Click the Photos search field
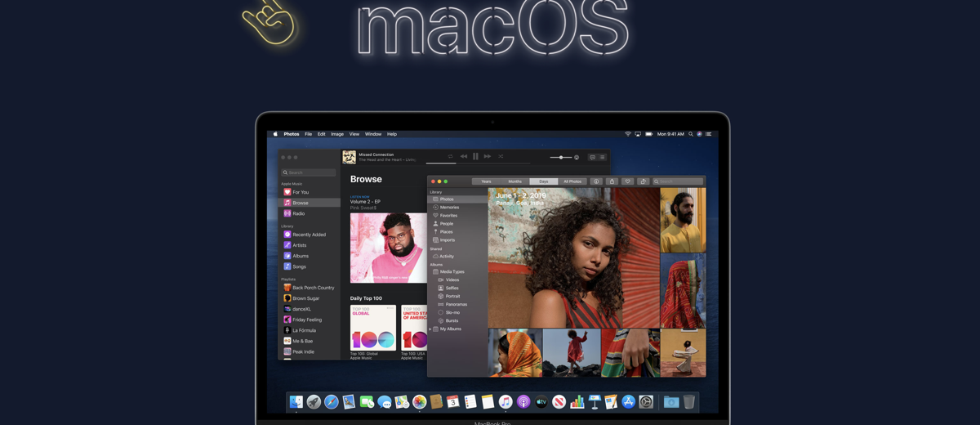The width and height of the screenshot is (980, 425). click(x=678, y=181)
